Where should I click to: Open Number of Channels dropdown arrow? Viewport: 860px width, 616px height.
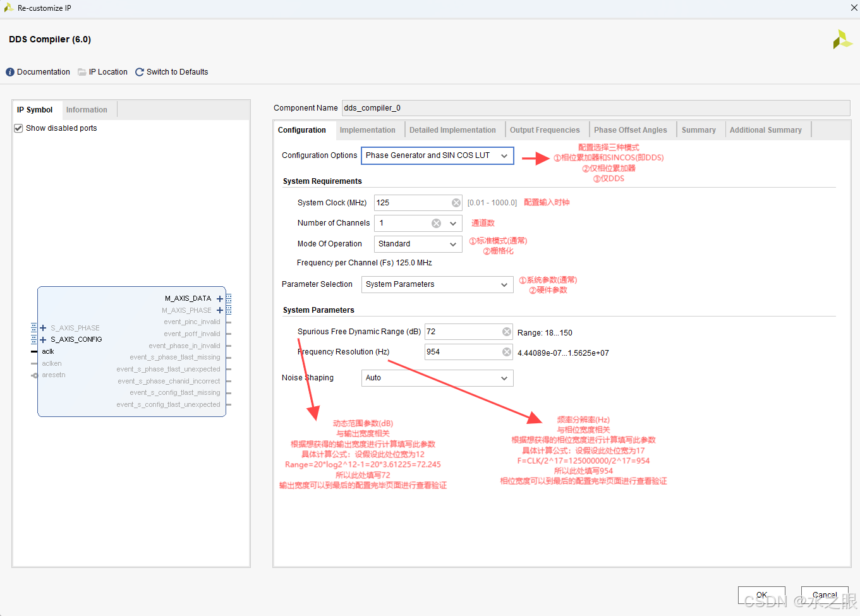(453, 223)
